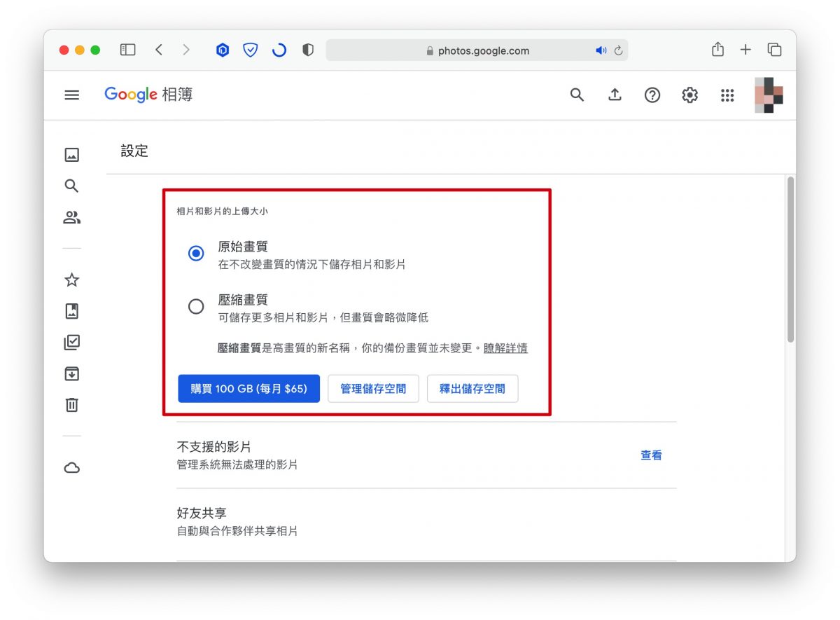Click the 設定 page heading
This screenshot has height=620, width=840.
134,151
